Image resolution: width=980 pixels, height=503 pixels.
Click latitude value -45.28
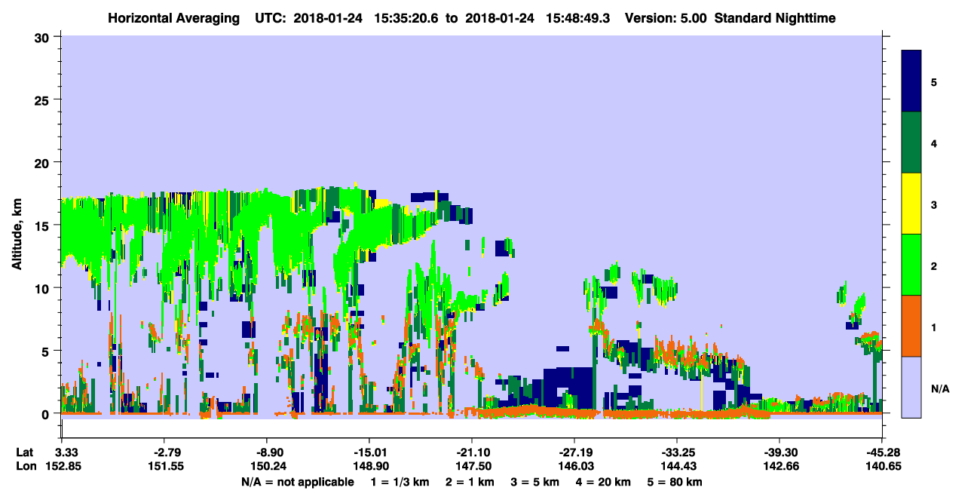coord(882,452)
